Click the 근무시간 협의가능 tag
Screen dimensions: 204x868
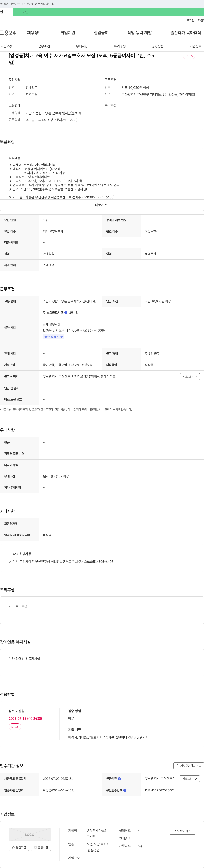(x=54, y=337)
